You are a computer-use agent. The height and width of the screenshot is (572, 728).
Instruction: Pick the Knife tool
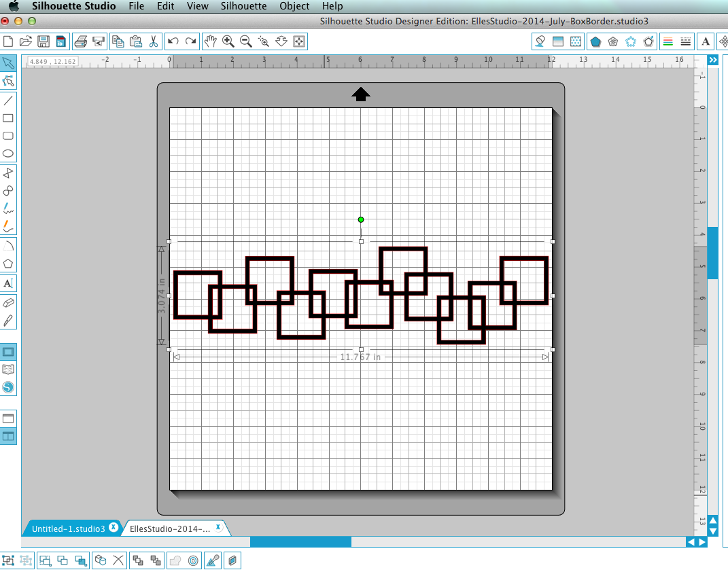coord(8,321)
